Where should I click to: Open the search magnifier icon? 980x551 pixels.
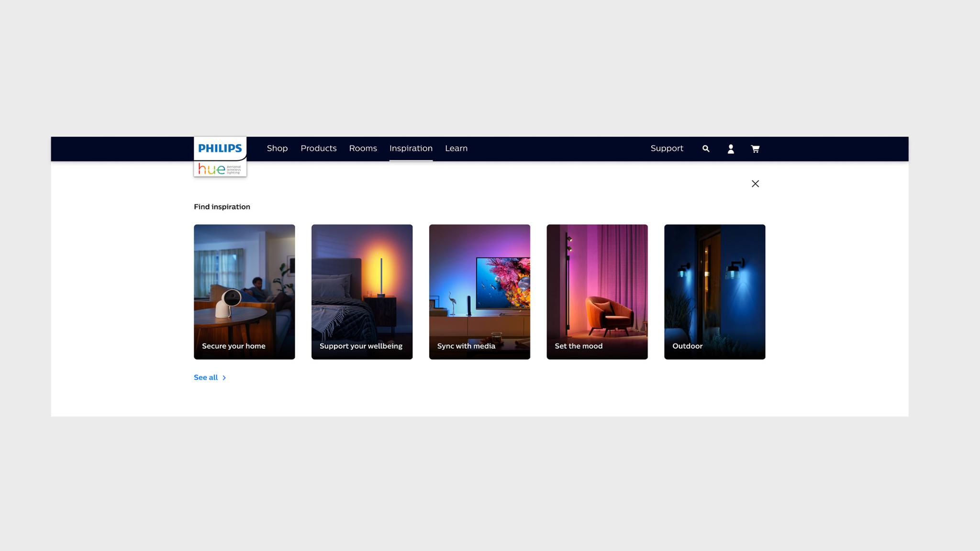tap(706, 149)
